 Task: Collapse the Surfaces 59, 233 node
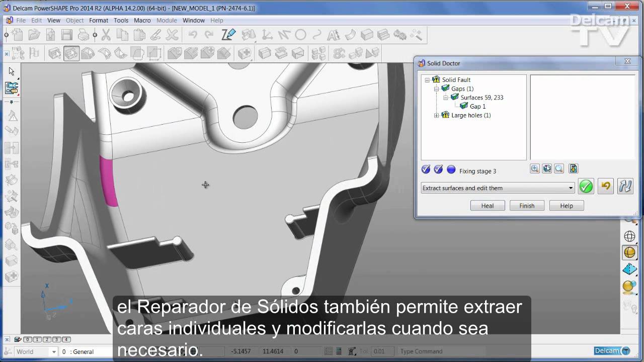click(445, 98)
